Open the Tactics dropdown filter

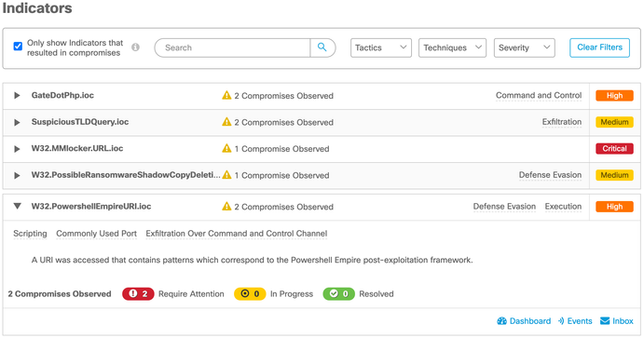click(x=381, y=48)
